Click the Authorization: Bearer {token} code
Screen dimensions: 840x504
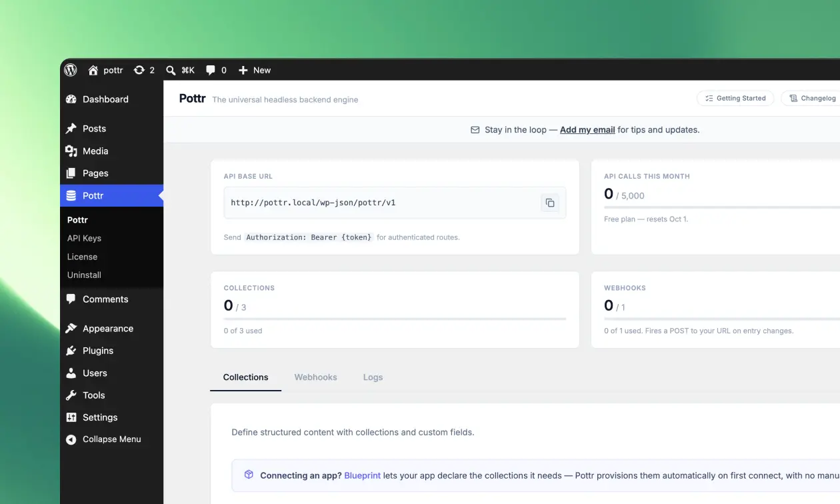(x=309, y=237)
